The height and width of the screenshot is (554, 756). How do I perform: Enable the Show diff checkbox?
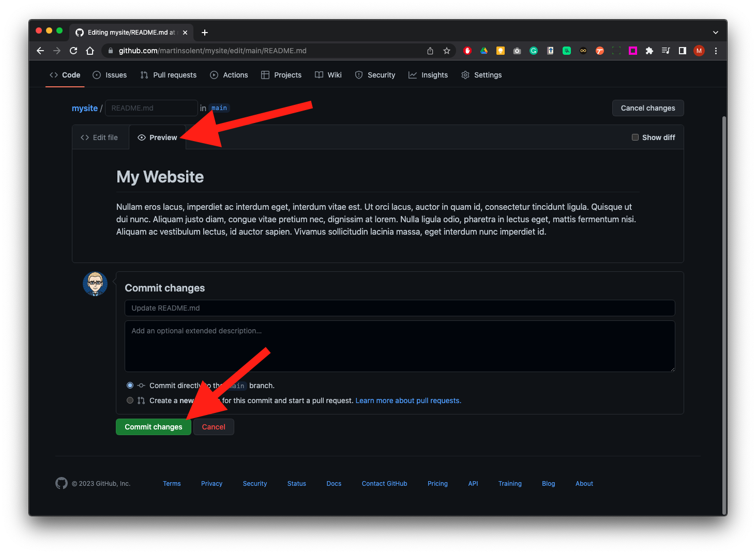pos(635,137)
